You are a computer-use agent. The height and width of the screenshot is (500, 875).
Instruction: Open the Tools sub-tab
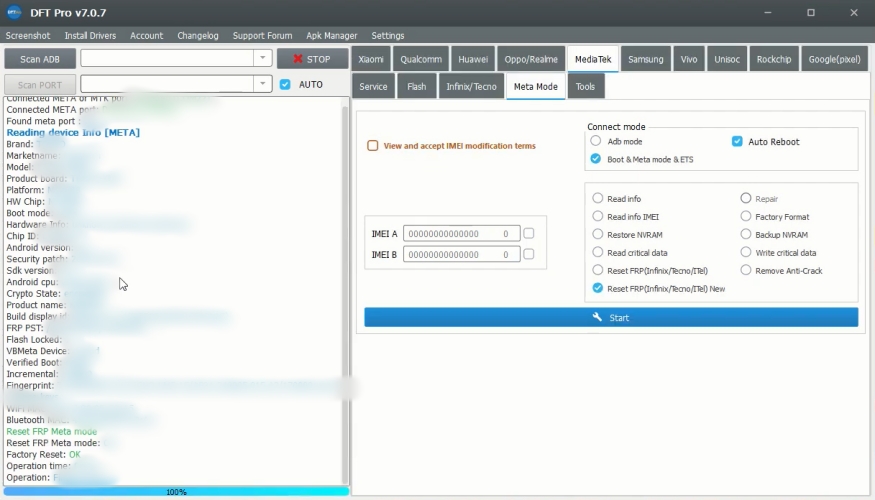tap(585, 86)
